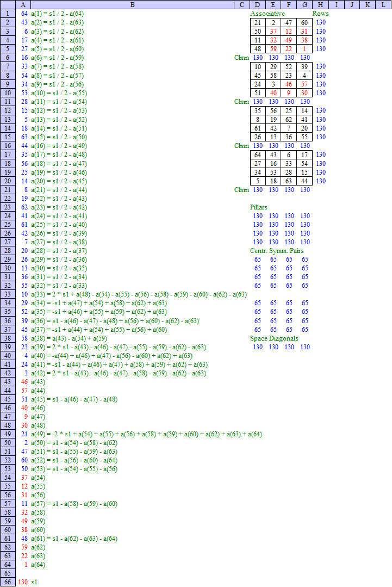The width and height of the screenshot is (392, 587).
Task: Select column B header
Action: 132,4
